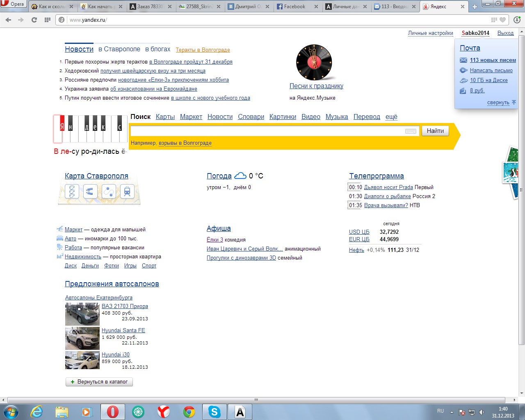This screenshot has width=525, height=420.
Task: Open Windows Explorer folder in taskbar
Action: pyautogui.click(x=62, y=412)
